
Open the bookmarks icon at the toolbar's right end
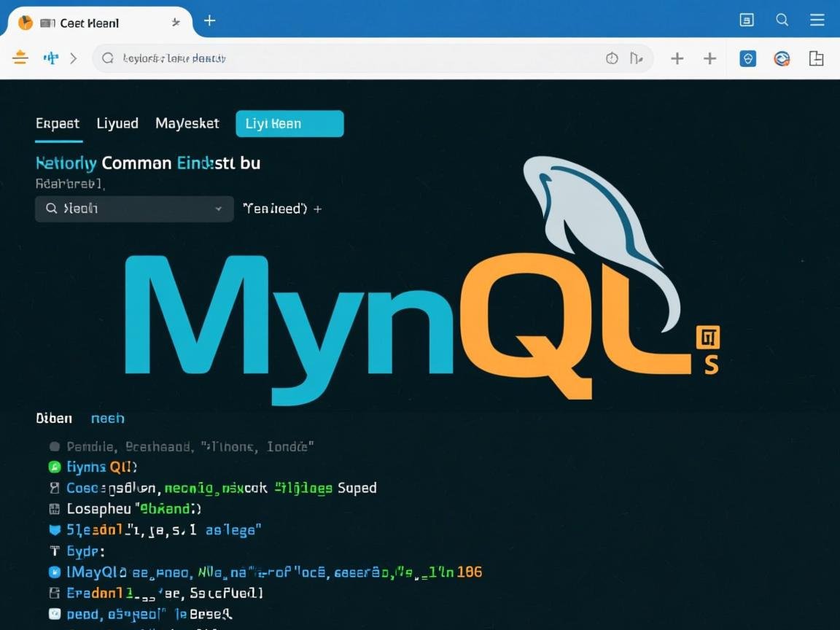click(817, 58)
